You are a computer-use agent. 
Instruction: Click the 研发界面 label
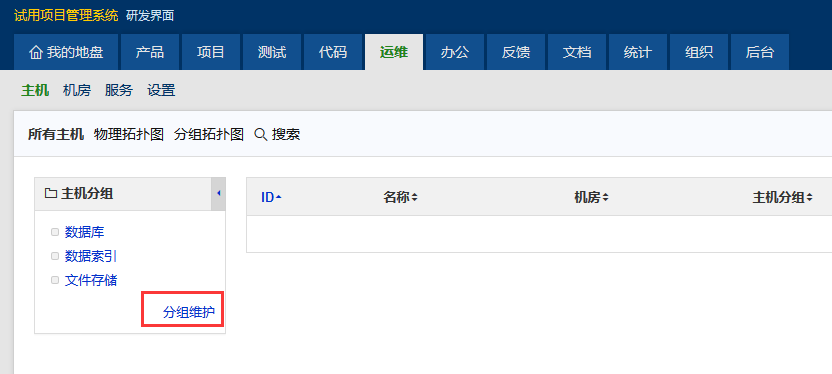[x=150, y=16]
